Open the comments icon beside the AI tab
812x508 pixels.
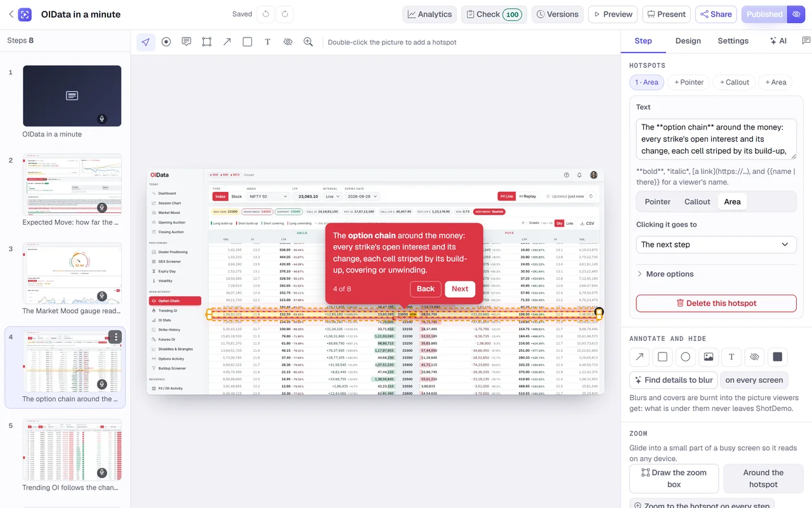click(806, 41)
